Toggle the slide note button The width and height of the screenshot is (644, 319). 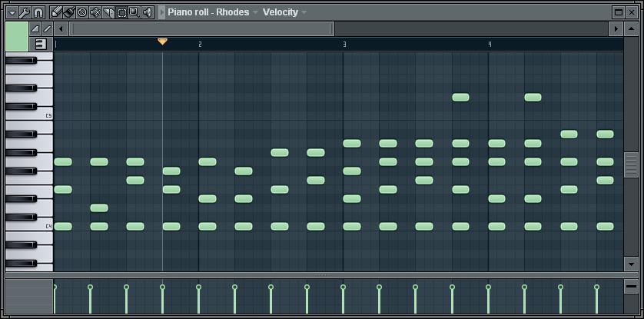pos(47,28)
